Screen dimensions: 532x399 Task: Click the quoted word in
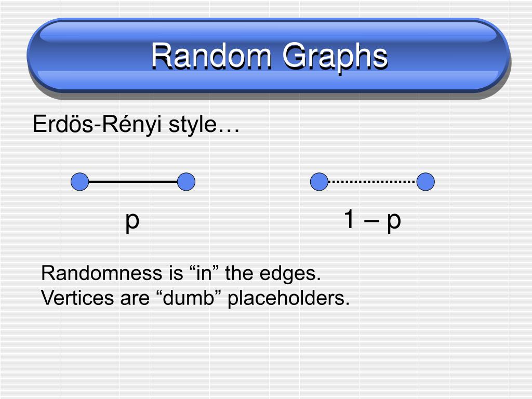tap(204, 273)
